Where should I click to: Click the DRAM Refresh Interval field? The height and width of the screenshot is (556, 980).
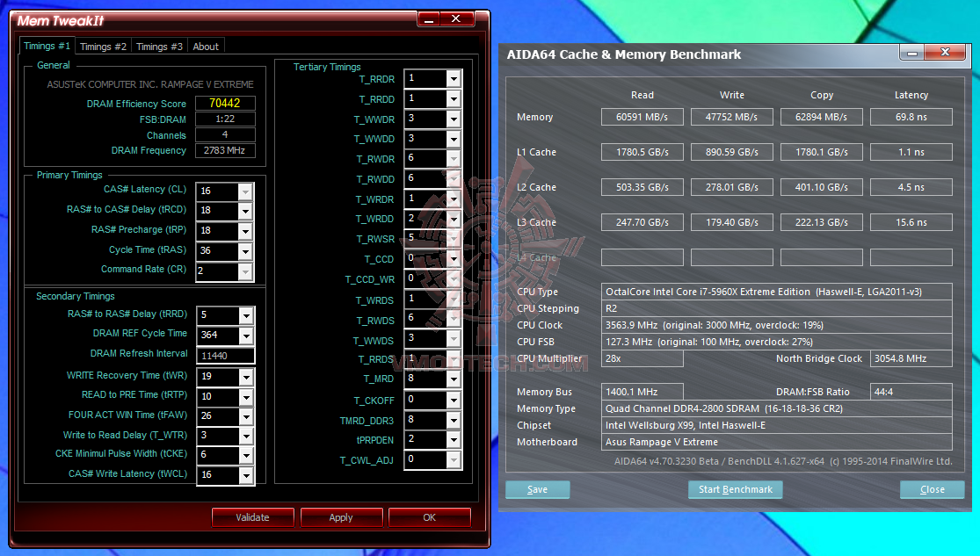(x=225, y=356)
